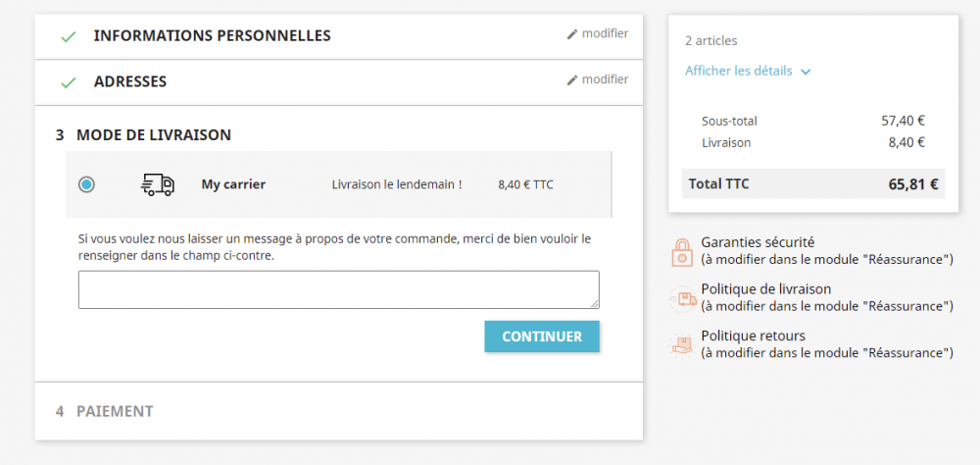Click the green checkmark beside Informations Personnelles

click(68, 37)
